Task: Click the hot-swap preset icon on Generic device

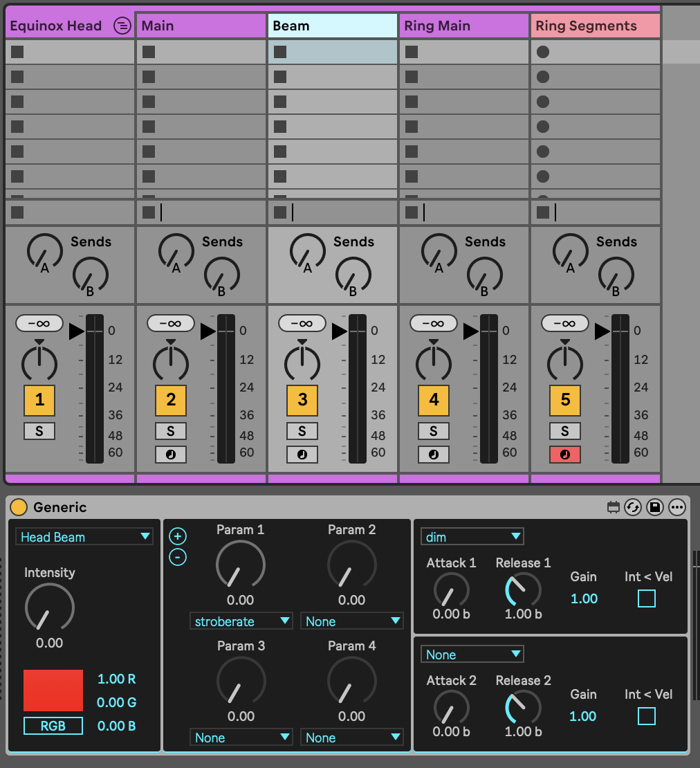Action: click(633, 507)
